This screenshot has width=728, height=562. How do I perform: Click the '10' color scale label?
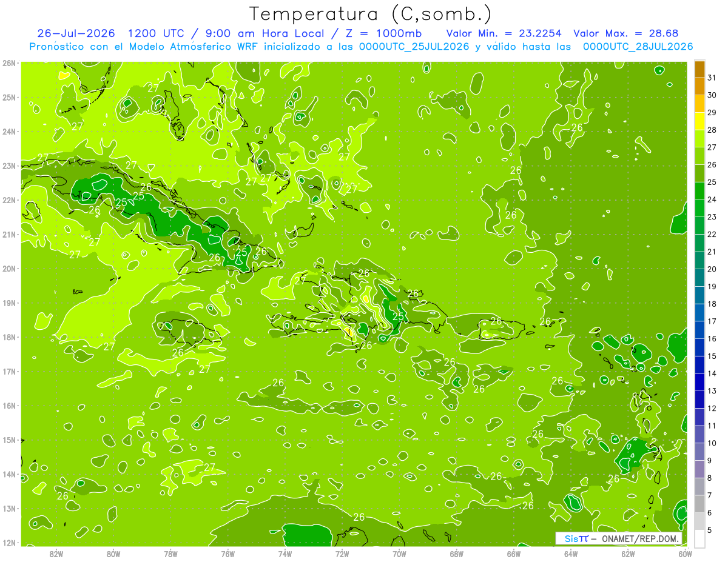click(x=712, y=443)
